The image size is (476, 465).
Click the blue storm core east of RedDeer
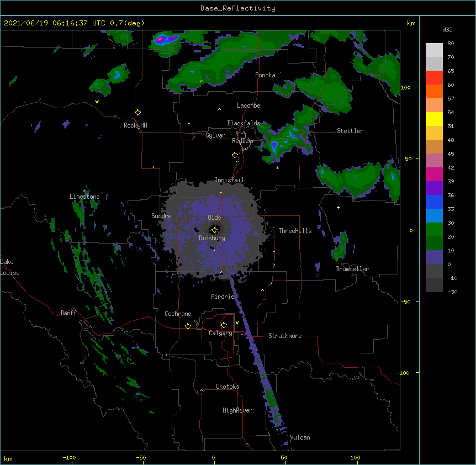pyautogui.click(x=274, y=145)
